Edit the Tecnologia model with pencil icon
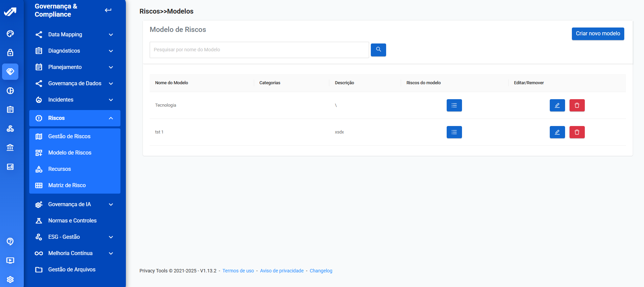 click(557, 105)
